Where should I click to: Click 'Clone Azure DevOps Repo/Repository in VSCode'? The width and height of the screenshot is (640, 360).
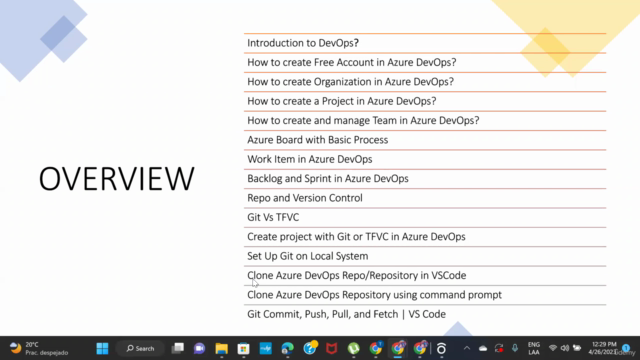357,276
